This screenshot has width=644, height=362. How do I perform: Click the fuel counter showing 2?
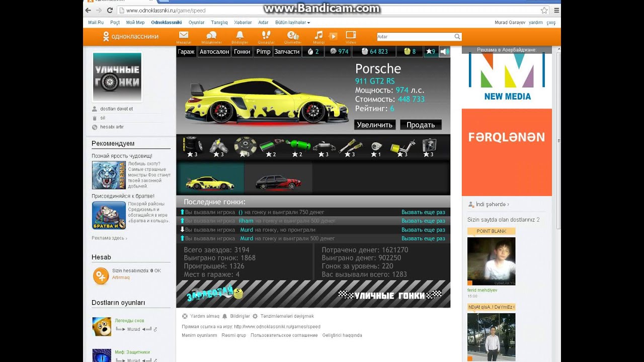tap(313, 51)
